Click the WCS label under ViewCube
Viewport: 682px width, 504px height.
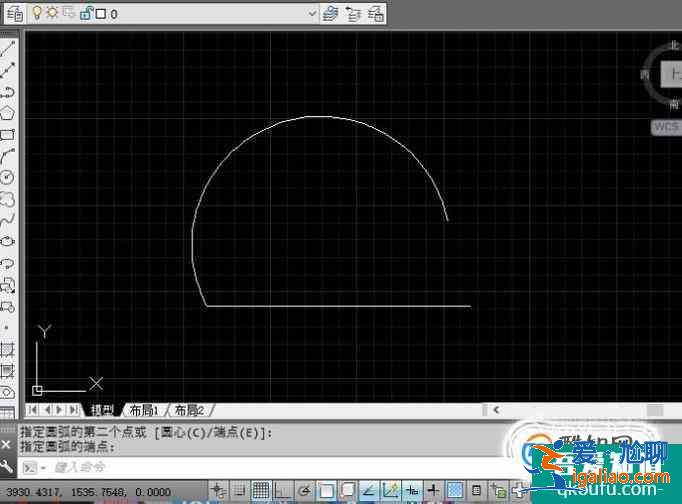(x=666, y=127)
